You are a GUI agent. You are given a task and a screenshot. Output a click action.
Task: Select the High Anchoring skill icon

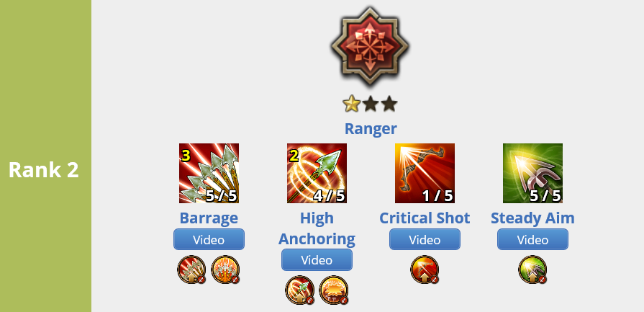tap(317, 173)
